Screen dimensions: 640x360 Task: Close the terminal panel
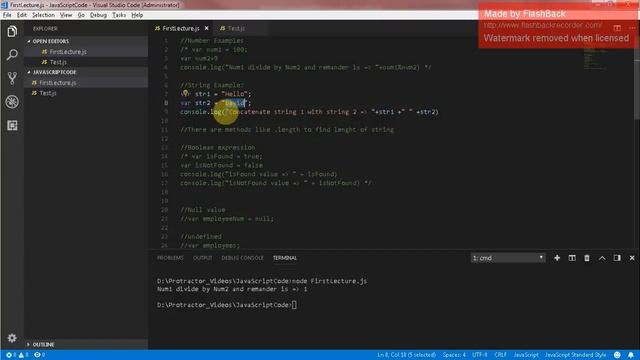coord(632,258)
